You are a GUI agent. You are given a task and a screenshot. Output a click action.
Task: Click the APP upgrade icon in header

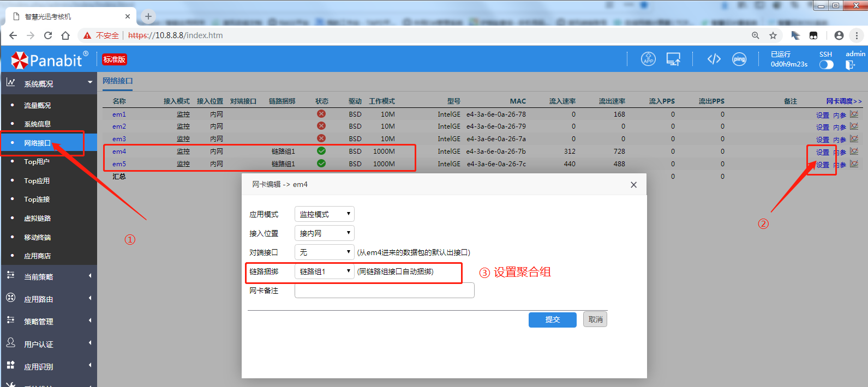(x=648, y=59)
